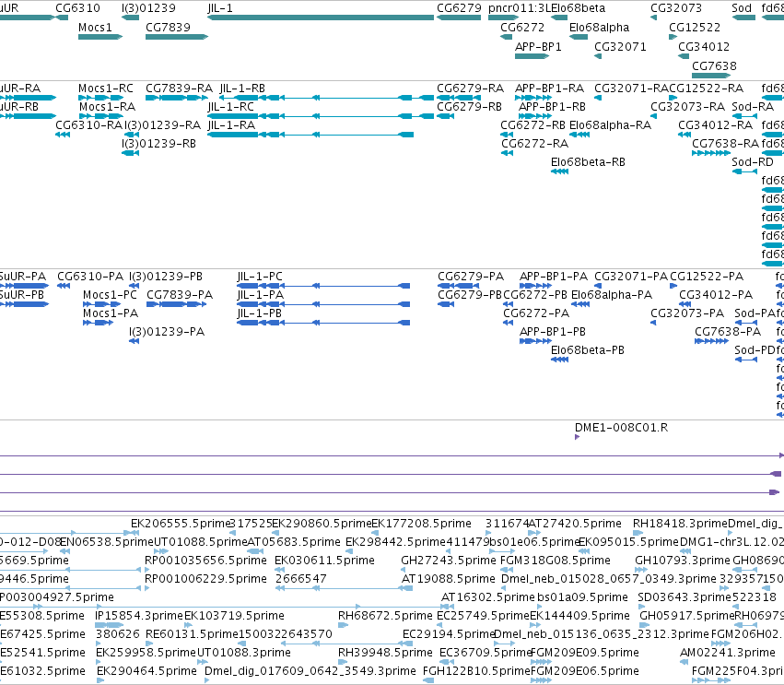784x685 pixels.
Task: Click the EK290860.5prime EST label
Action: coord(322,524)
